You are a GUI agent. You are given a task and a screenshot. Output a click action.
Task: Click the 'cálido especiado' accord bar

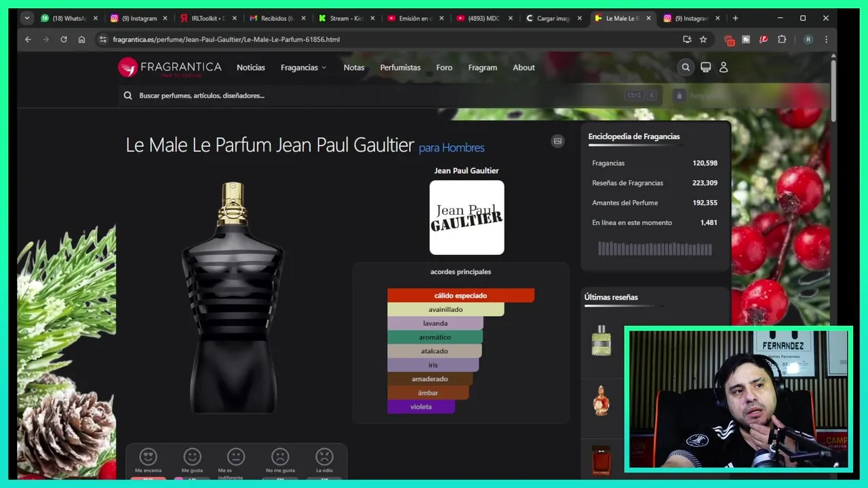(460, 296)
